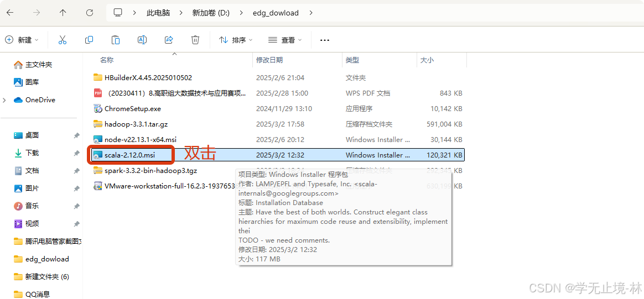Expand chevron after 此电脑 in address bar
This screenshot has width=644, height=299.
click(181, 13)
